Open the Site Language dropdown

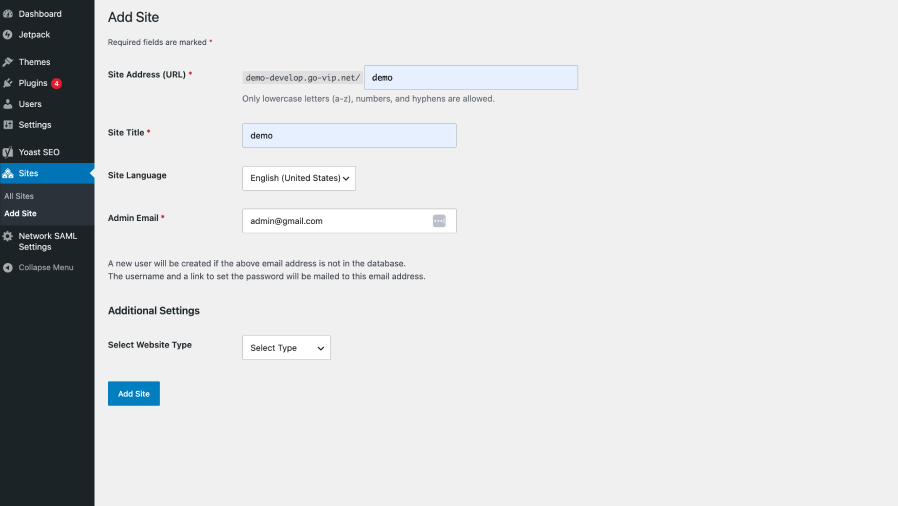[299, 178]
